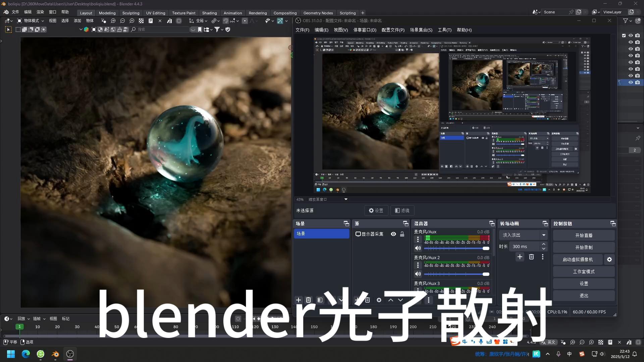Open the 物体模式 mode dropdown
The height and width of the screenshot is (362, 644).
pyautogui.click(x=31, y=21)
